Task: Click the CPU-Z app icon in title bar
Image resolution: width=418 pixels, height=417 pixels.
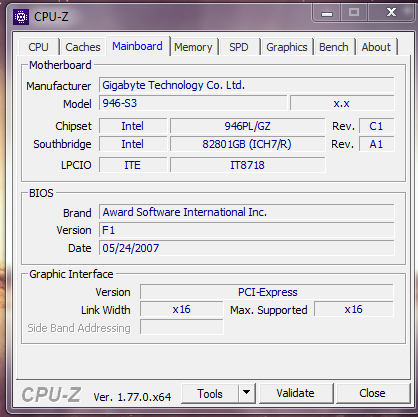Action: point(21,17)
